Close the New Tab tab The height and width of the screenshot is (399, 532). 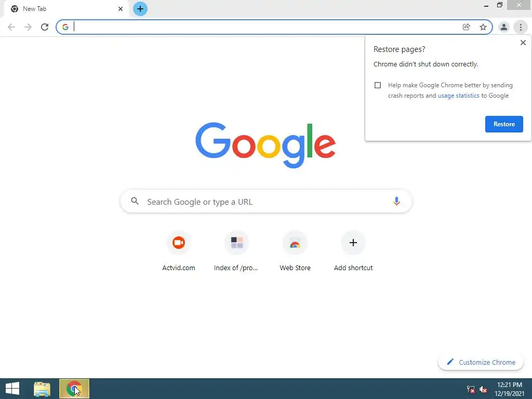[x=121, y=9]
